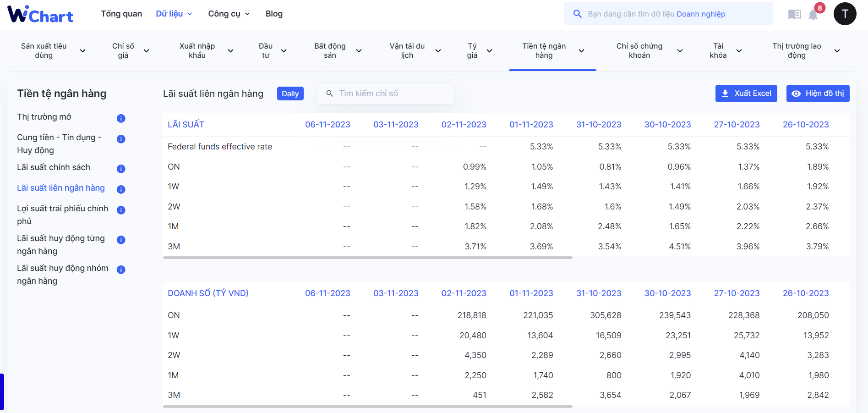Image resolution: width=868 pixels, height=413 pixels.
Task: Select Thị trường mở in sidebar
Action: point(44,117)
